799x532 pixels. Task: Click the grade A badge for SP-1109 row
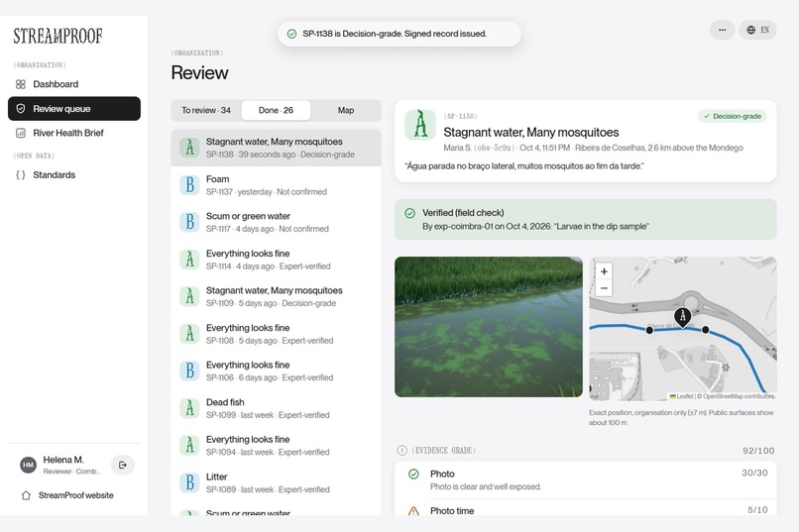(189, 296)
